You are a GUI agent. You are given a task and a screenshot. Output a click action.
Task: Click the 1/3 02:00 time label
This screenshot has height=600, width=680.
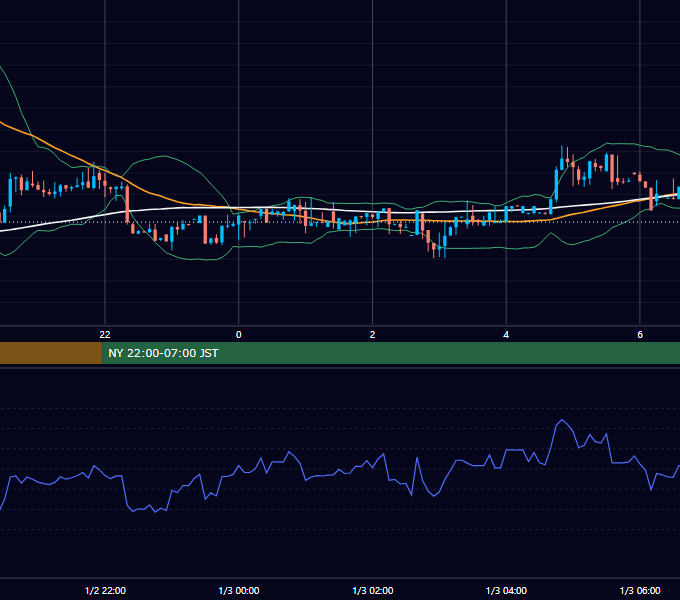(x=373, y=590)
